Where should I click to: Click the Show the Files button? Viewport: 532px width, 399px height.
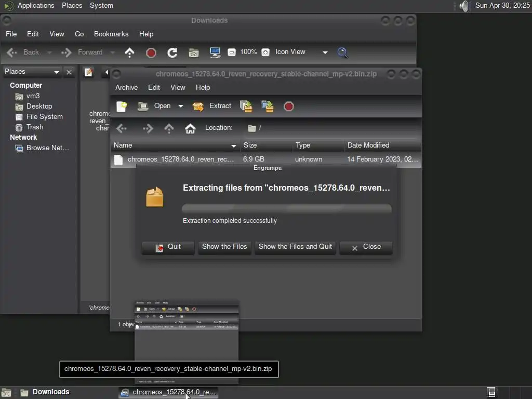tap(224, 247)
